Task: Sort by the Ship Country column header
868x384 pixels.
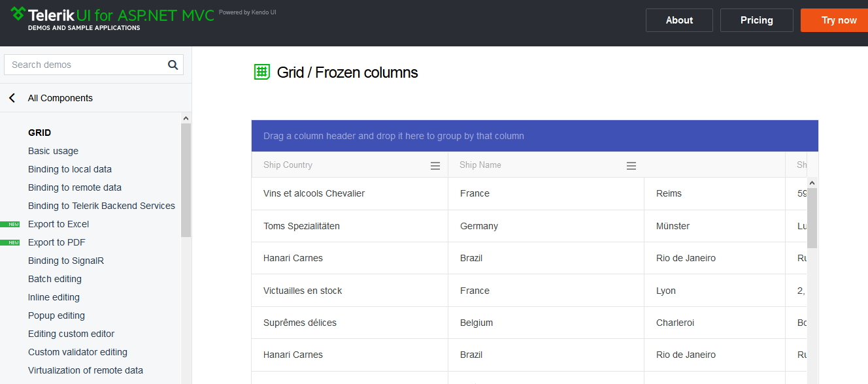Action: 288,165
